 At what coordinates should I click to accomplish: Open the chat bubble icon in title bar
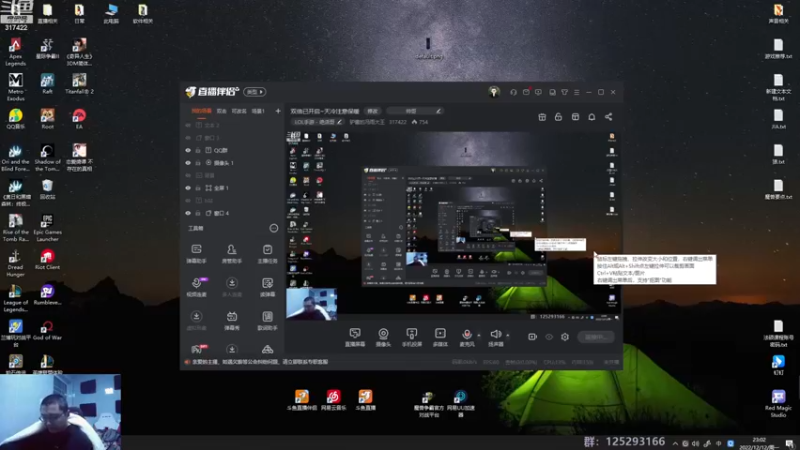click(538, 92)
